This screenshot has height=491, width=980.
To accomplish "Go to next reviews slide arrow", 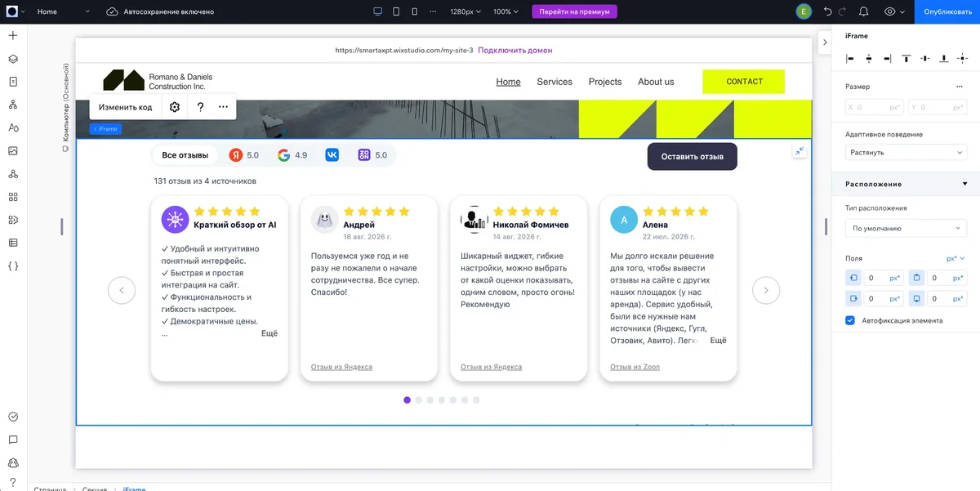I will pyautogui.click(x=766, y=290).
